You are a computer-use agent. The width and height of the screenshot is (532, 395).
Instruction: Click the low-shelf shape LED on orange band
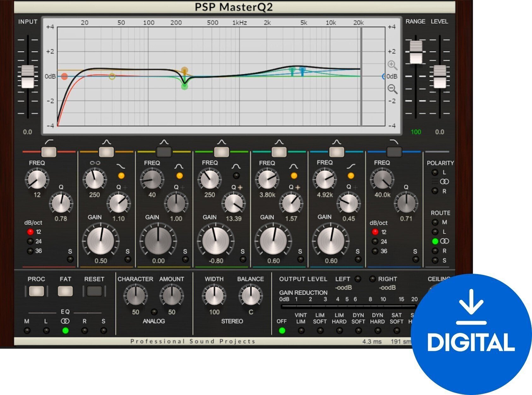click(121, 176)
